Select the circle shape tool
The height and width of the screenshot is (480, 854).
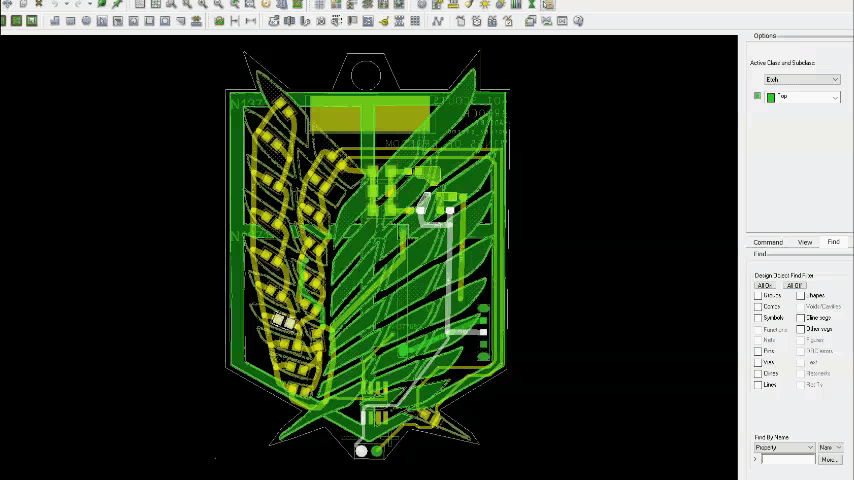[86, 21]
